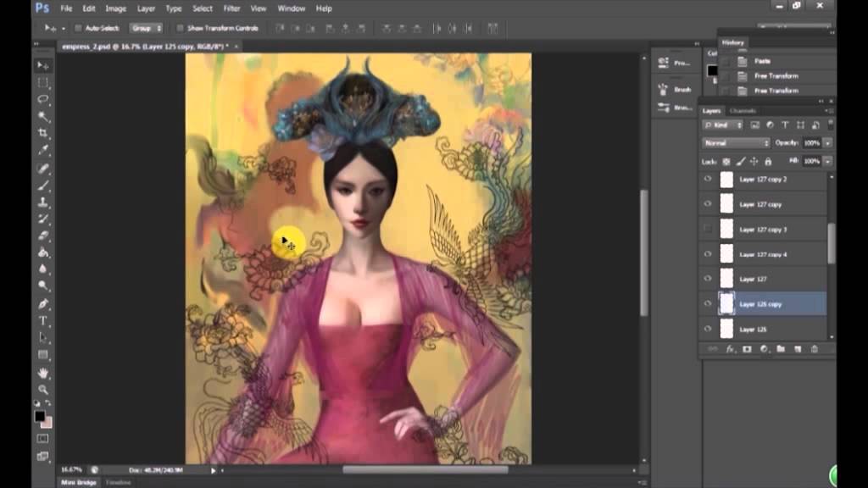868x488 pixels.
Task: Select the Move tool
Action: (x=43, y=66)
